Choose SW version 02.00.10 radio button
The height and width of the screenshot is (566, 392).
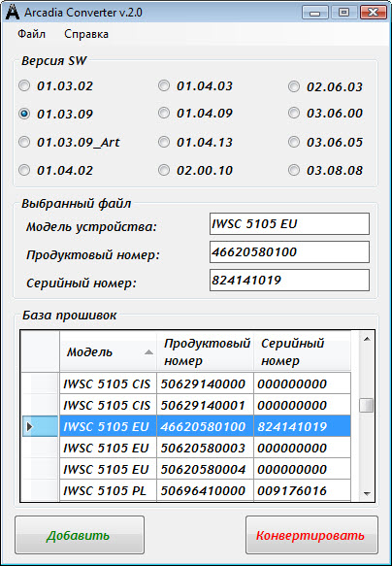pyautogui.click(x=164, y=170)
